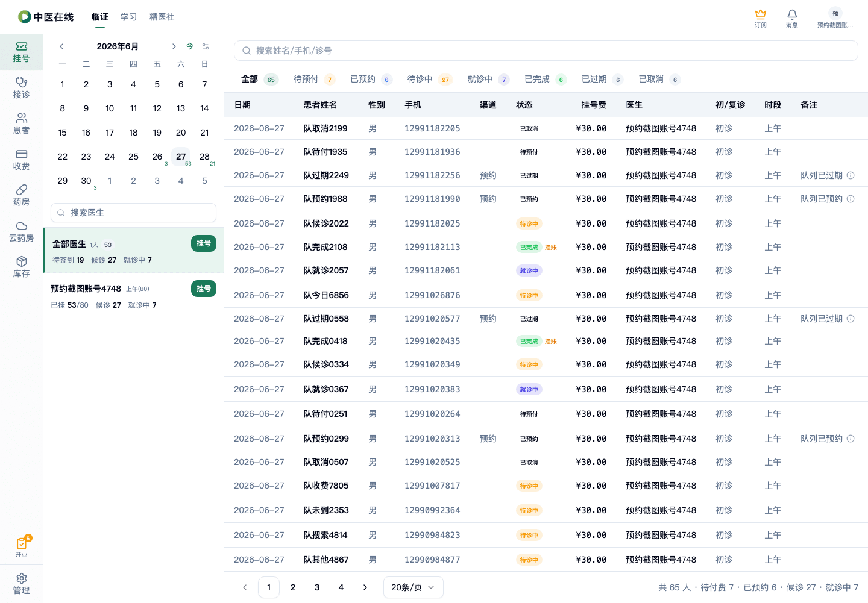Viewport: 868px width, 603px height.
Task: Open patient 队其他4867 row
Action: [x=546, y=560]
